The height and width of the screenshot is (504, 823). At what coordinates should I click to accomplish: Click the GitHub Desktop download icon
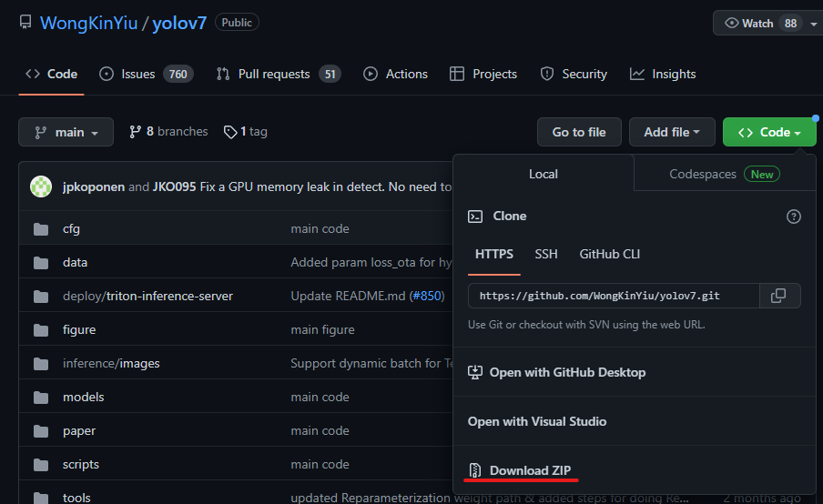[x=475, y=372]
